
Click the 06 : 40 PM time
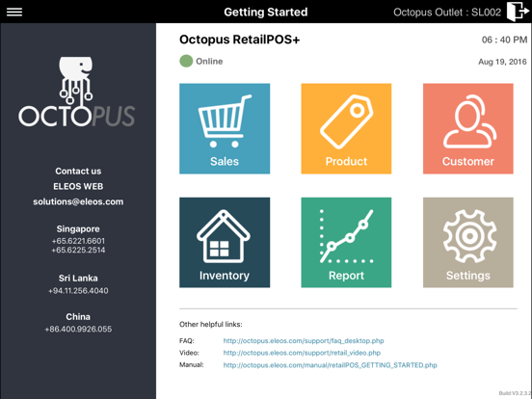pyautogui.click(x=504, y=40)
